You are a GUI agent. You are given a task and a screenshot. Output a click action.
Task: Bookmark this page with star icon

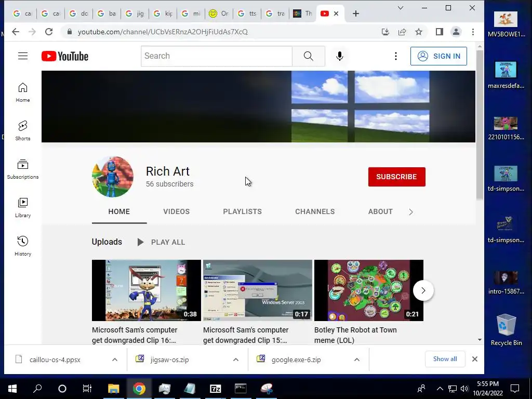[419, 32]
